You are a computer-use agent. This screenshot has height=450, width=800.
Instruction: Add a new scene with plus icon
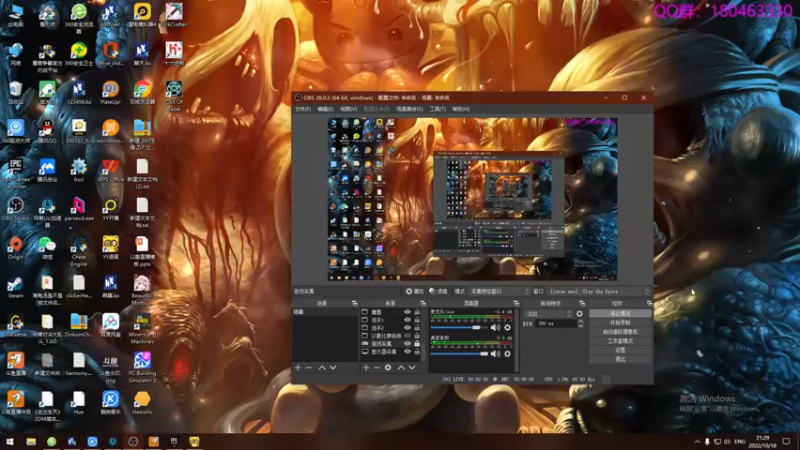[298, 367]
